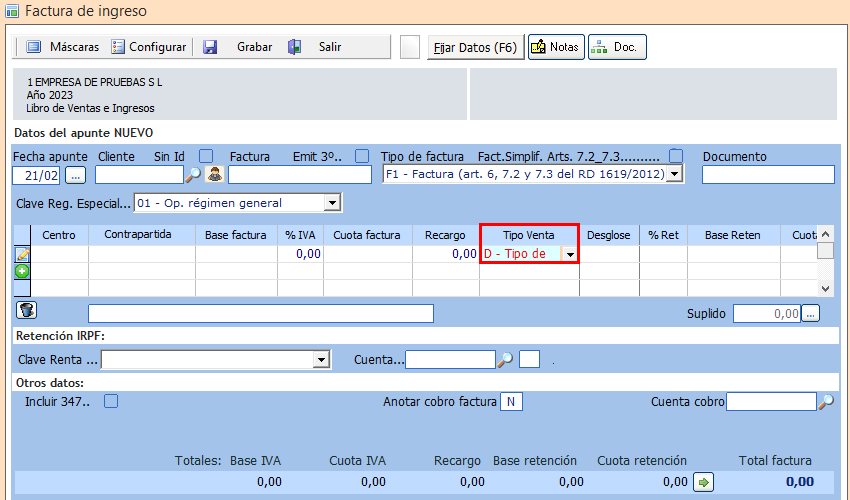
Task: Click the Cliente search magnifier icon
Action: pos(193,175)
